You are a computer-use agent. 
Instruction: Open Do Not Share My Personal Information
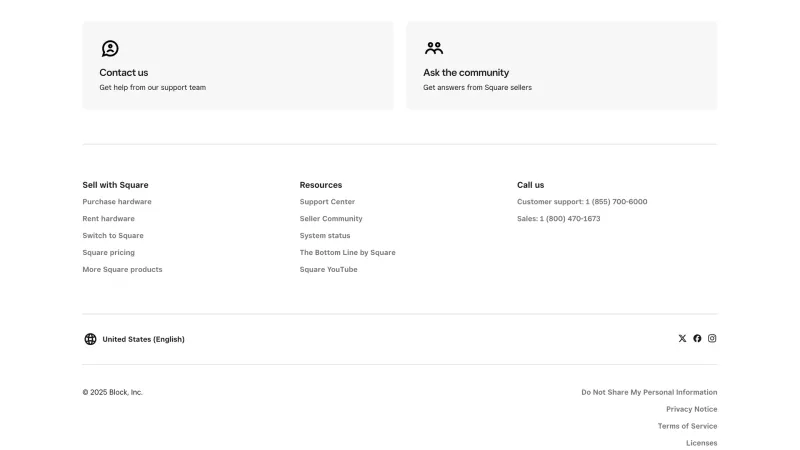pyautogui.click(x=649, y=392)
